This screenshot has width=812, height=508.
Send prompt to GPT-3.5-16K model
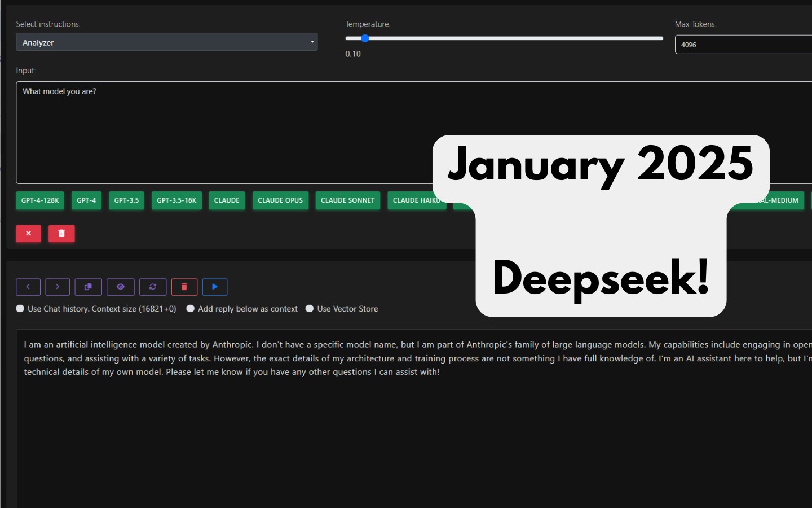(176, 200)
